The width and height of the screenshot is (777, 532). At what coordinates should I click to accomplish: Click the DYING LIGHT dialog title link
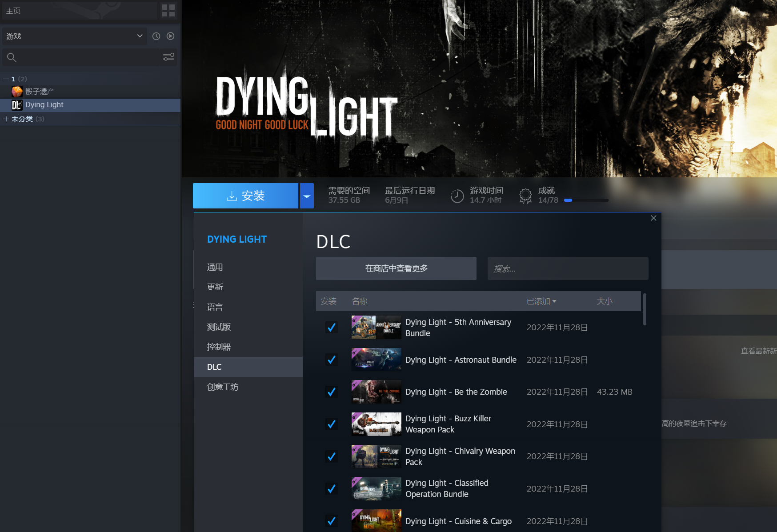[237, 239]
